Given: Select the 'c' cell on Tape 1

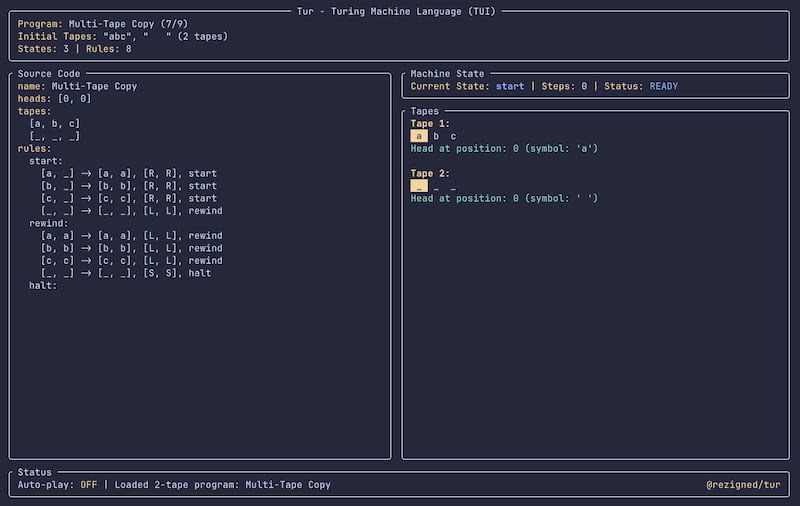Looking at the screenshot, I should point(453,136).
